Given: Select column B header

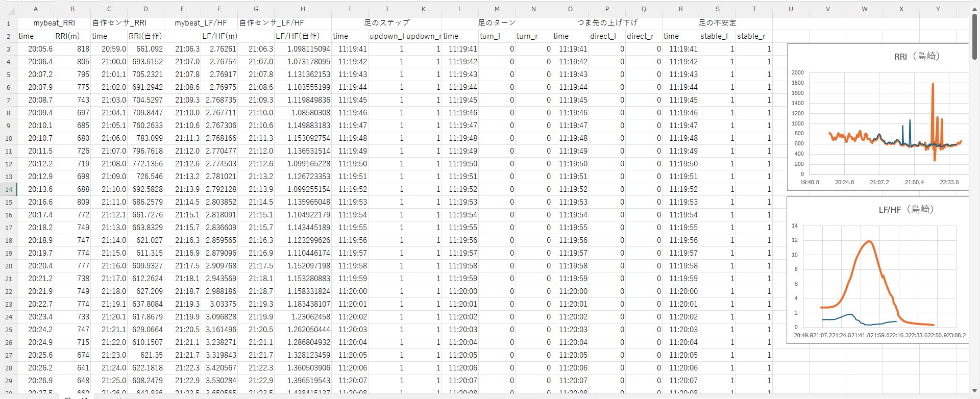Looking at the screenshot, I should coord(72,9).
